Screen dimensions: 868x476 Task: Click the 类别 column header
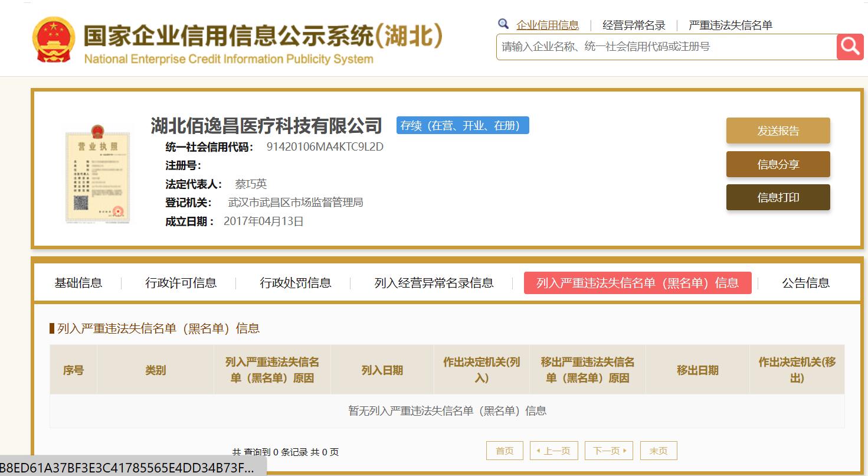click(156, 370)
